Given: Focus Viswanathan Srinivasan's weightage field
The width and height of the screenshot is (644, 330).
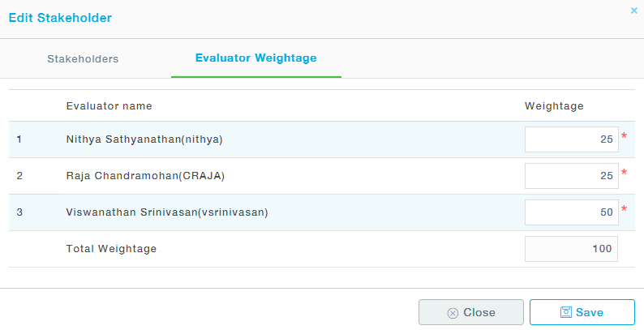Looking at the screenshot, I should 571,212.
